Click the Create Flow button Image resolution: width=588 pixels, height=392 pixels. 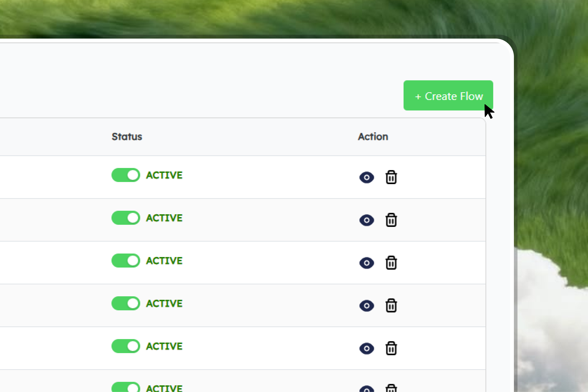tap(448, 96)
